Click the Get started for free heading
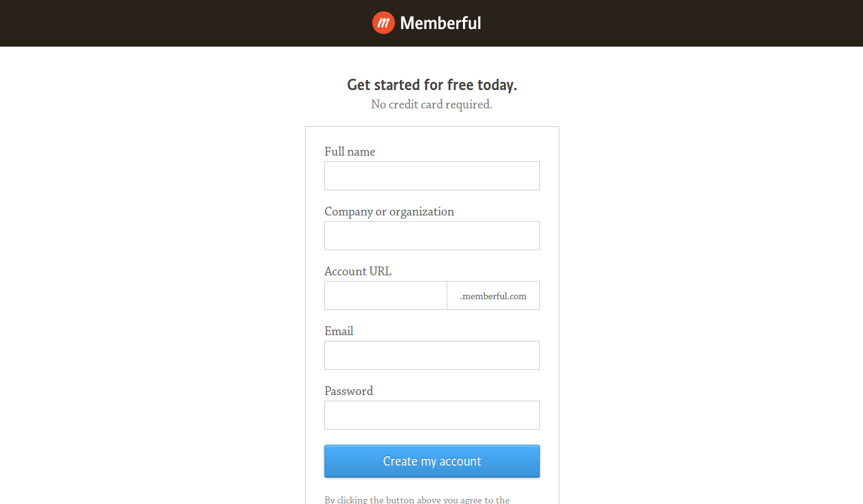This screenshot has height=504, width=863. [x=431, y=85]
